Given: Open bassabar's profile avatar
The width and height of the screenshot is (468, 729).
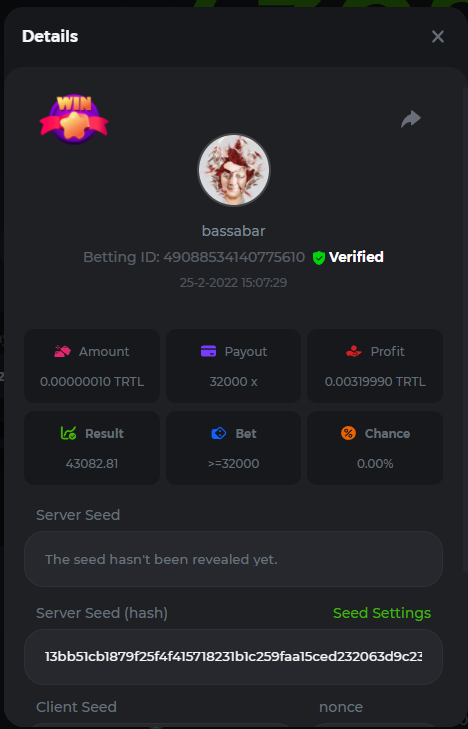Looking at the screenshot, I should pos(234,170).
